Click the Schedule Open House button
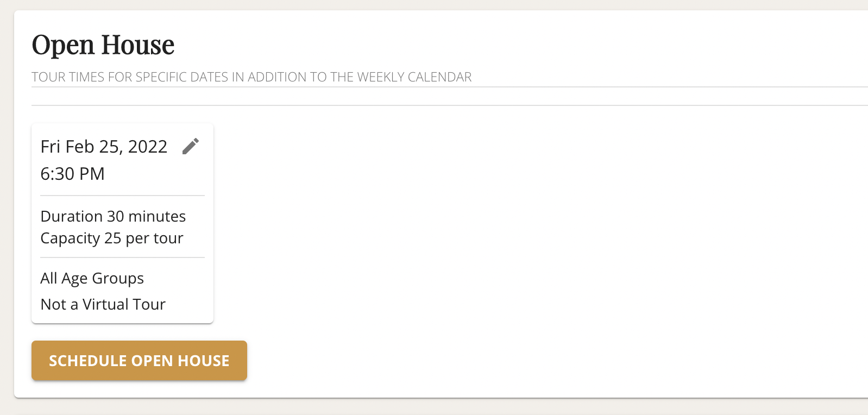 pos(139,360)
